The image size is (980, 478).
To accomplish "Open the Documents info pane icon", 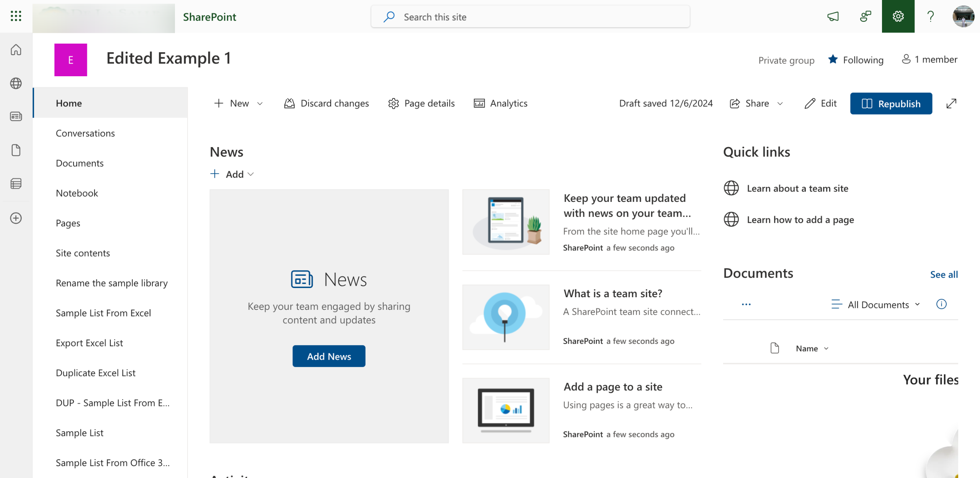I will 941,304.
